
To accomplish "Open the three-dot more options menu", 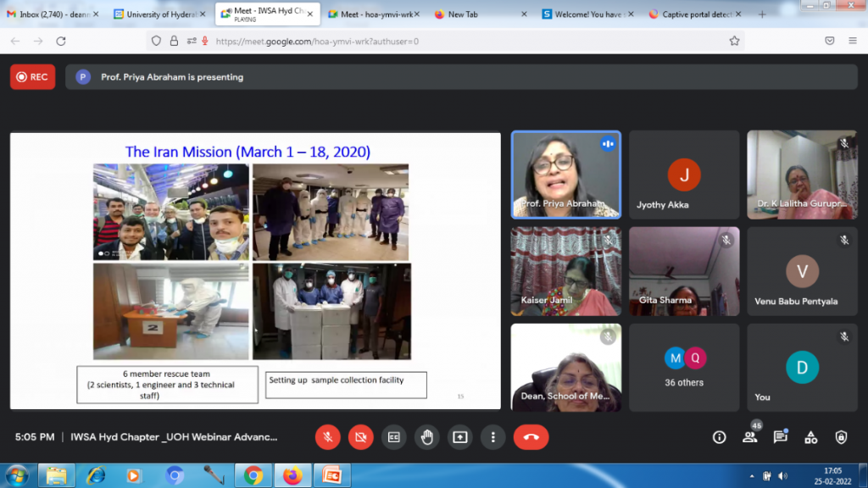I will coord(492,437).
